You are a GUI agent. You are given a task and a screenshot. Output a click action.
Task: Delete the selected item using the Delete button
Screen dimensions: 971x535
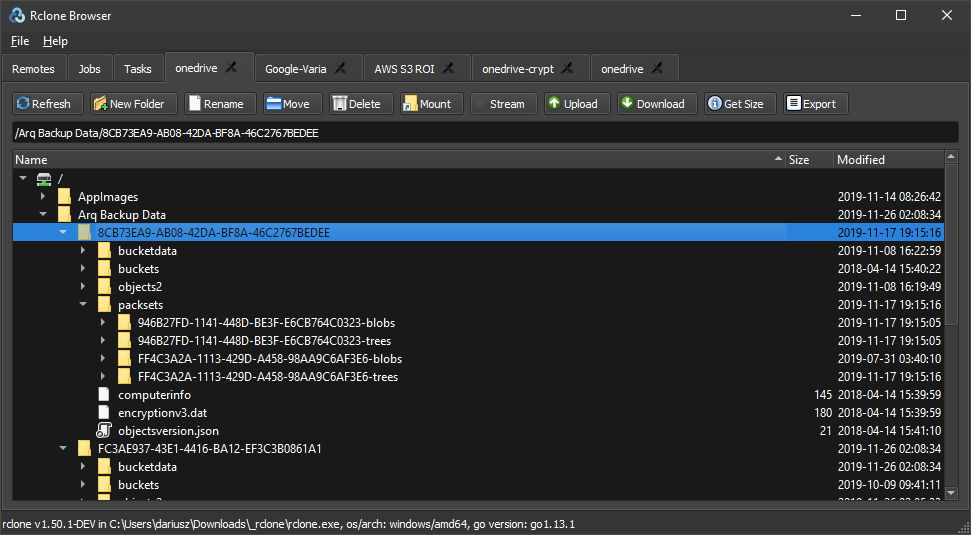tap(361, 104)
